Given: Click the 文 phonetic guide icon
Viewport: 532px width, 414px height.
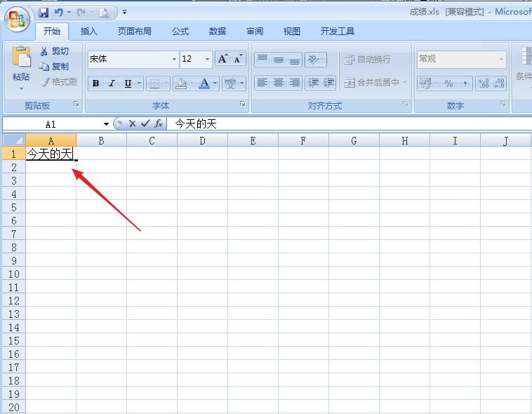Looking at the screenshot, I should [230, 83].
